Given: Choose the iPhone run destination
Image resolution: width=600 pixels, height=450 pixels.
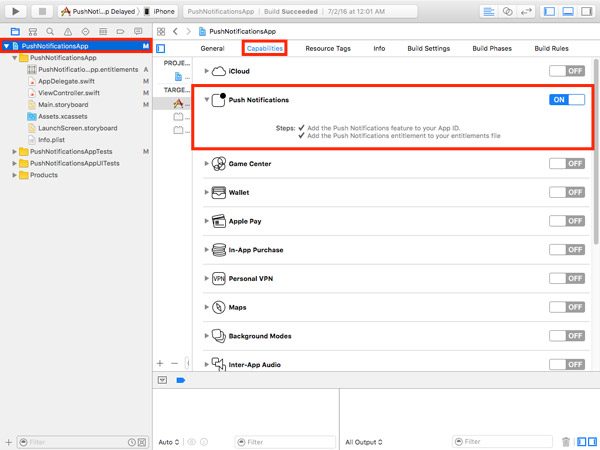Looking at the screenshot, I should click(x=160, y=11).
